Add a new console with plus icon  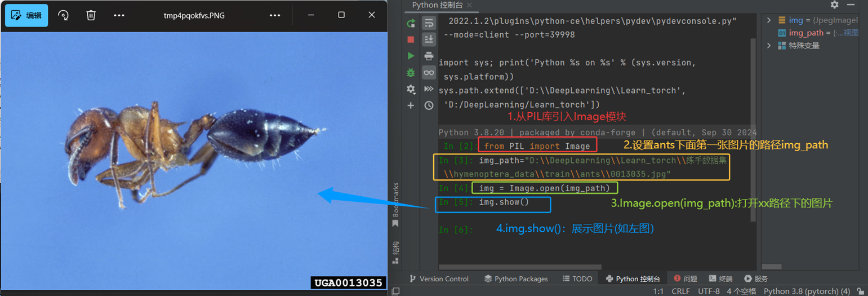(411, 105)
